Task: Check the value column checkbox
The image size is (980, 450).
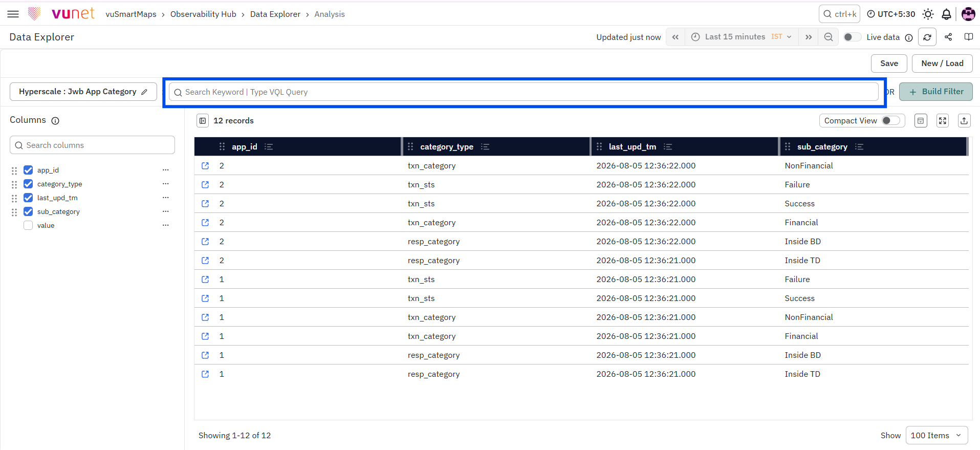Action: [28, 225]
